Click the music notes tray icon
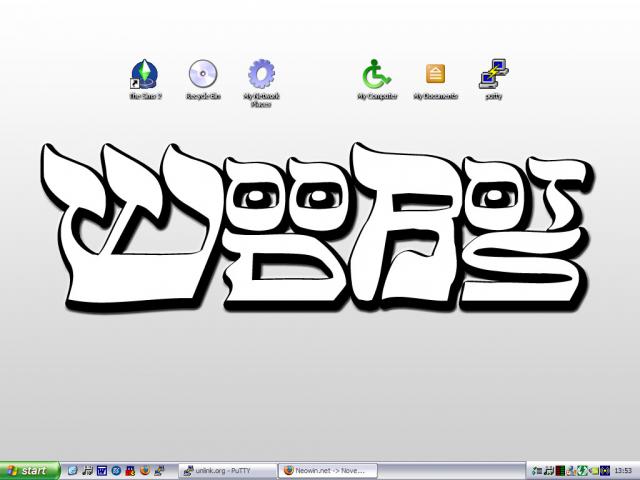The height and width of the screenshot is (480, 640). (549, 471)
